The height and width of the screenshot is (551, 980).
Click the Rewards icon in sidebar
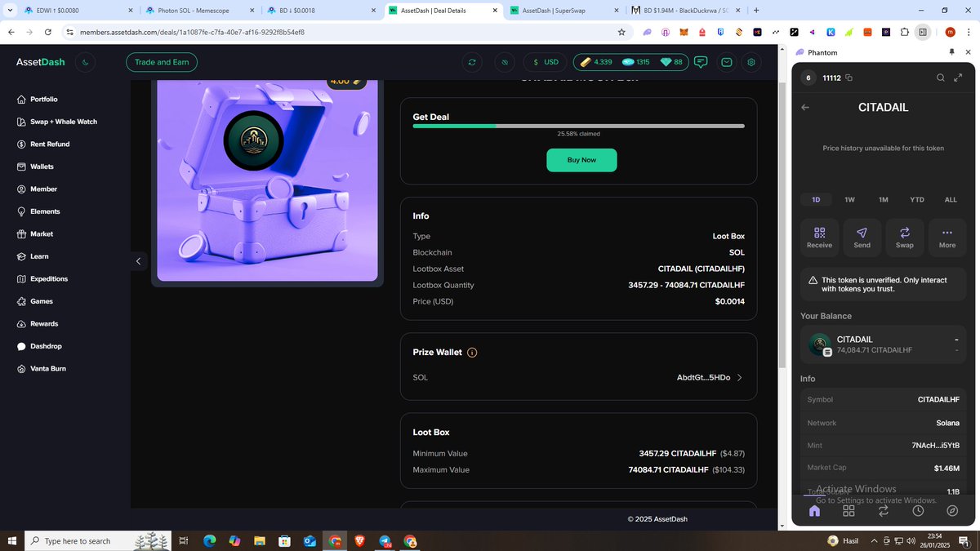click(22, 323)
